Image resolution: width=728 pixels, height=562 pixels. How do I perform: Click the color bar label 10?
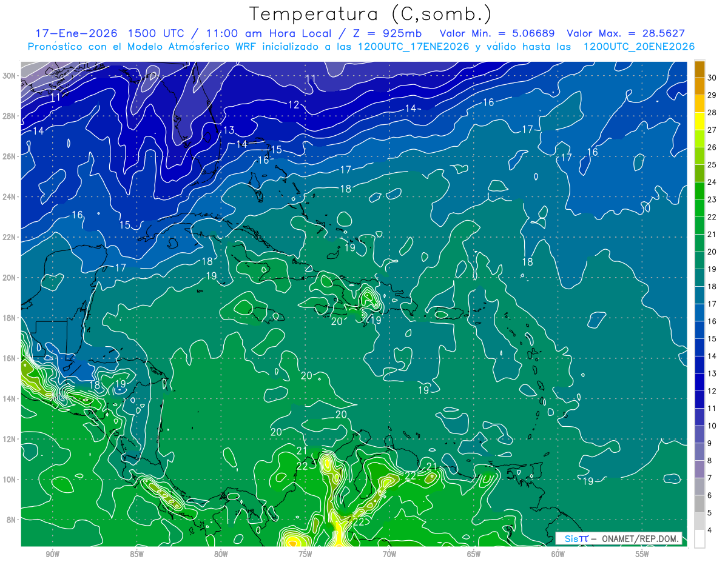712,426
